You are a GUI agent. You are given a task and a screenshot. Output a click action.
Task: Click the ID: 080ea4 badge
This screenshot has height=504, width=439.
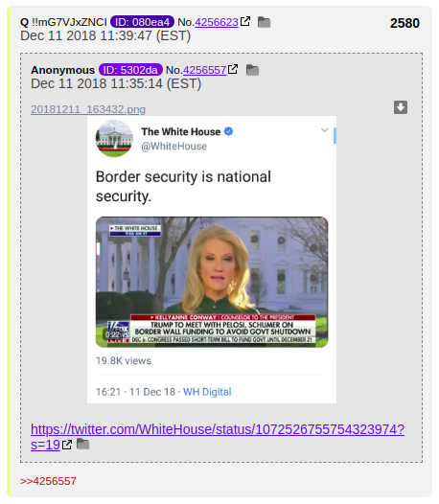[x=142, y=22]
